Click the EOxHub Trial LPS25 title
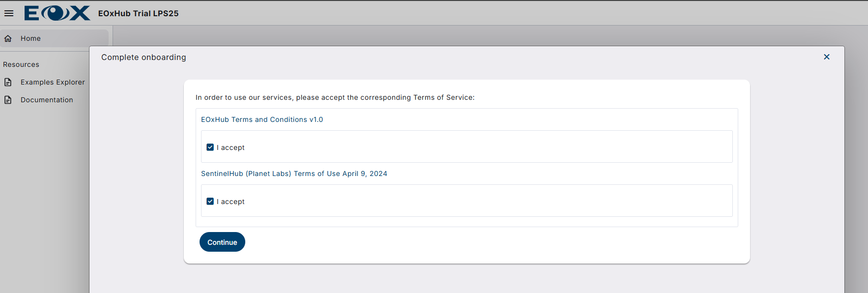This screenshot has width=868, height=293. pyautogui.click(x=138, y=13)
